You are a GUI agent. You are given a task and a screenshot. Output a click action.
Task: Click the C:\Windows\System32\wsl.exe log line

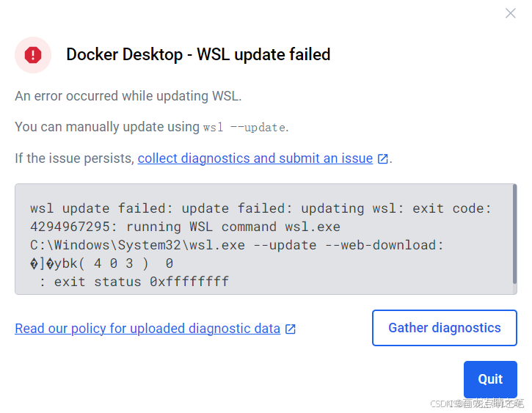click(237, 245)
